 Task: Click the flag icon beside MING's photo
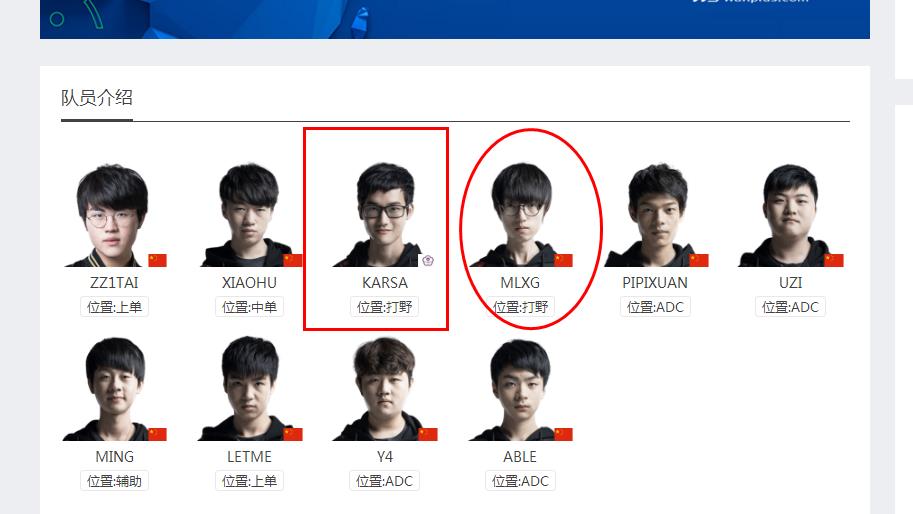157,434
